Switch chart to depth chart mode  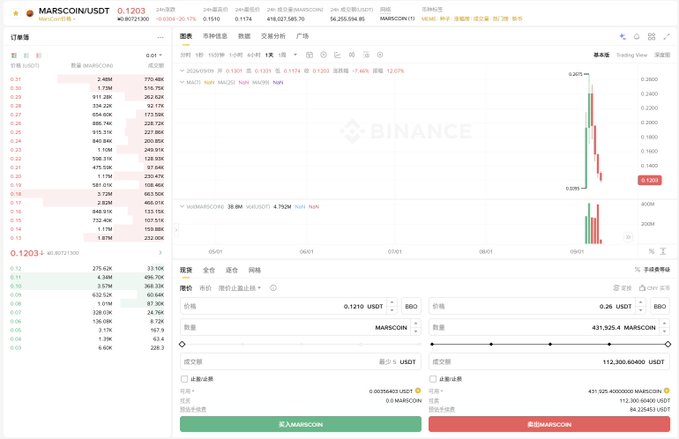pos(662,55)
